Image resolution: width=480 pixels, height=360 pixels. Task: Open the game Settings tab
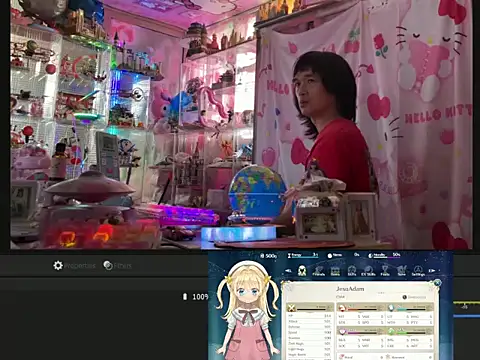pyautogui.click(x=418, y=271)
